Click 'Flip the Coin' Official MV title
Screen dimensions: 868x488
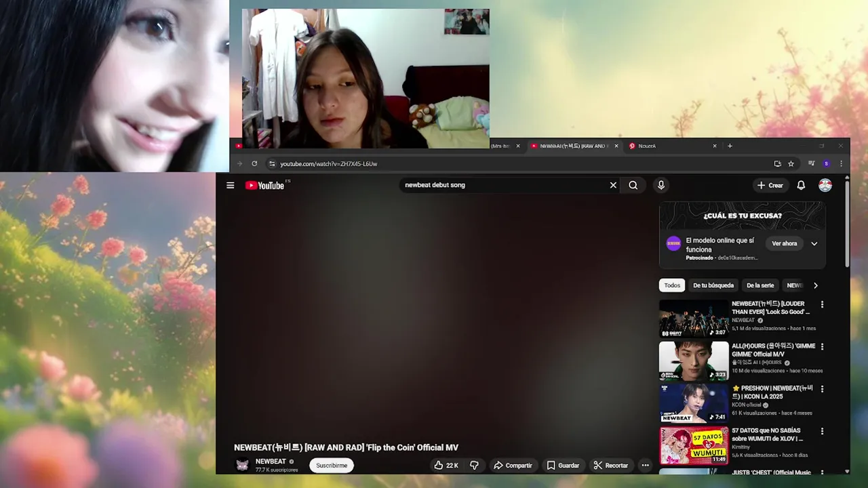(x=346, y=447)
